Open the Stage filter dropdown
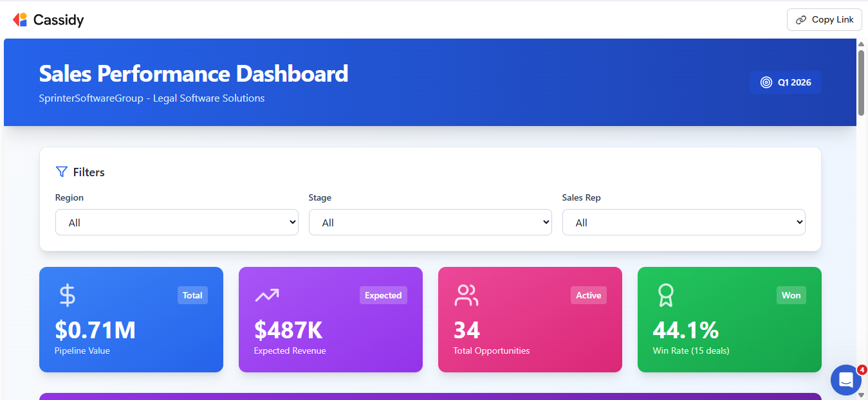 [x=430, y=222]
